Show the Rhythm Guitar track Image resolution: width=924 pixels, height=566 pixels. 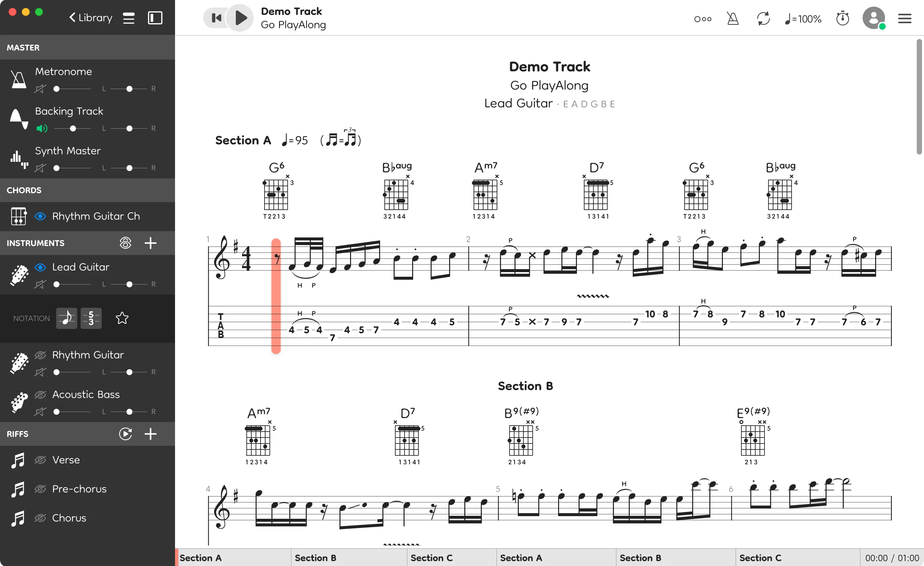40,355
